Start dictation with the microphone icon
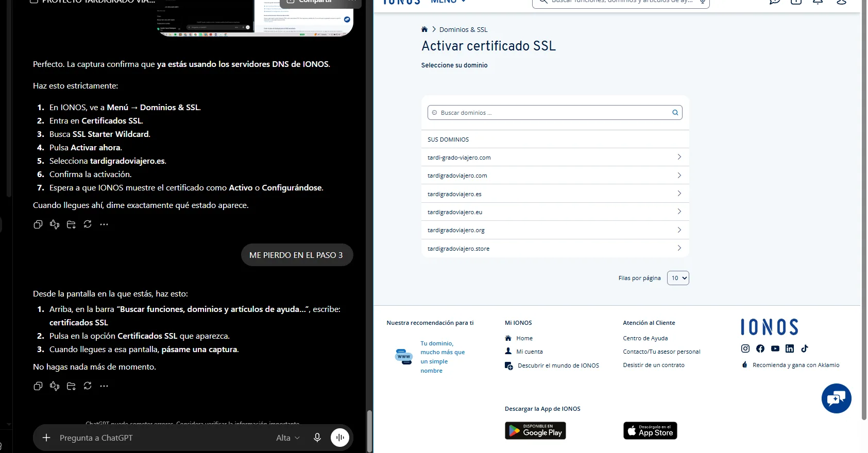Screen dimensions: 868x453 (x=317, y=438)
